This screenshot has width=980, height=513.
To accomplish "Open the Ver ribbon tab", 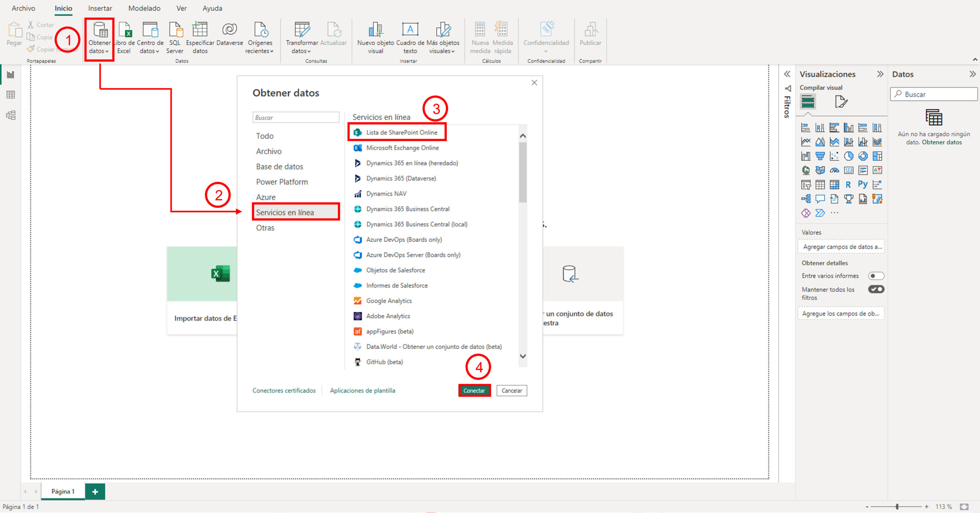I will [181, 8].
